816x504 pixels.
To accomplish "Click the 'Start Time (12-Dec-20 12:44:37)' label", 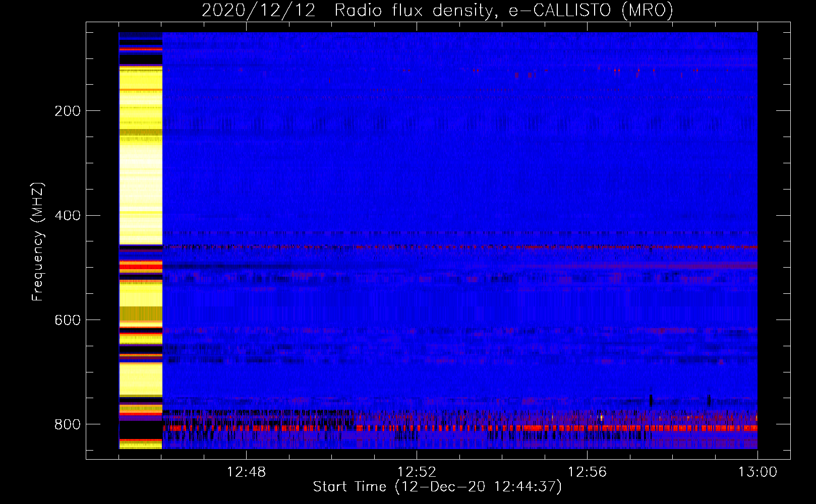I will point(437,487).
